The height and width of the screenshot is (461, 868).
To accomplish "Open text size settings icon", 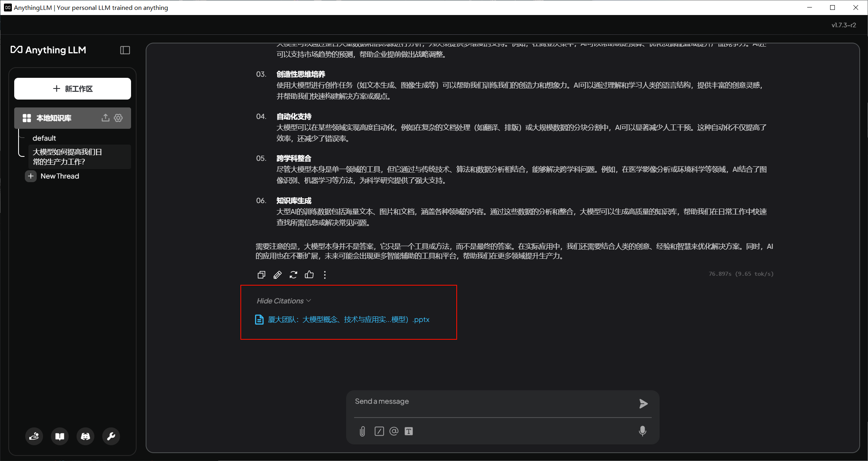I will [409, 431].
